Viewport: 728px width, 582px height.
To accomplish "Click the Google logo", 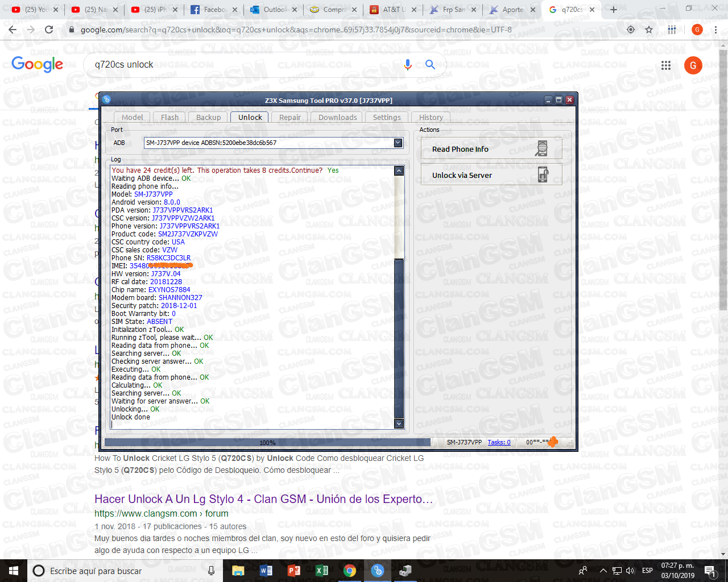I will (x=37, y=64).
